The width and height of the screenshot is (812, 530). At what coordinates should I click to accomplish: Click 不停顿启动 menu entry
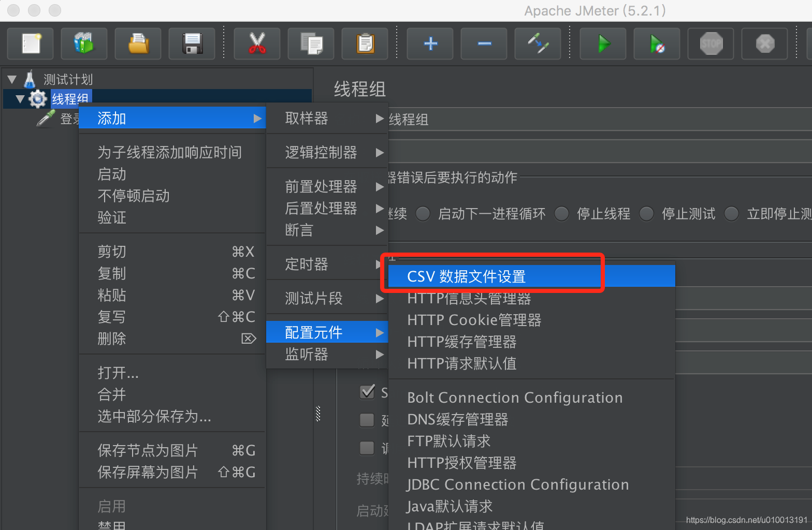172,196
